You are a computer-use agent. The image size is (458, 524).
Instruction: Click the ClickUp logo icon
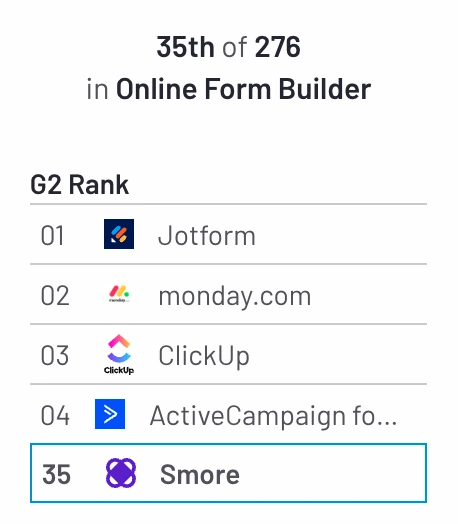point(119,354)
